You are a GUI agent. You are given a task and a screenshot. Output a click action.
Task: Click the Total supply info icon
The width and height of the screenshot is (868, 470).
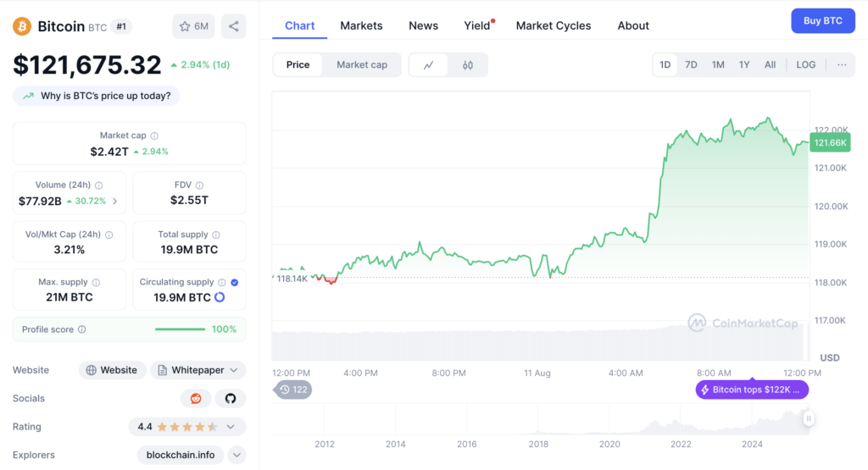pos(216,235)
